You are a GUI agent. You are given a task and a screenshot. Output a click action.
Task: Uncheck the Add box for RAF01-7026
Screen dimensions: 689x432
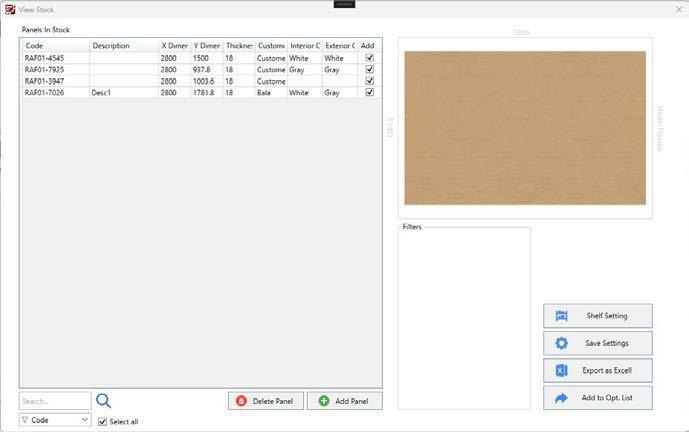pyautogui.click(x=370, y=92)
